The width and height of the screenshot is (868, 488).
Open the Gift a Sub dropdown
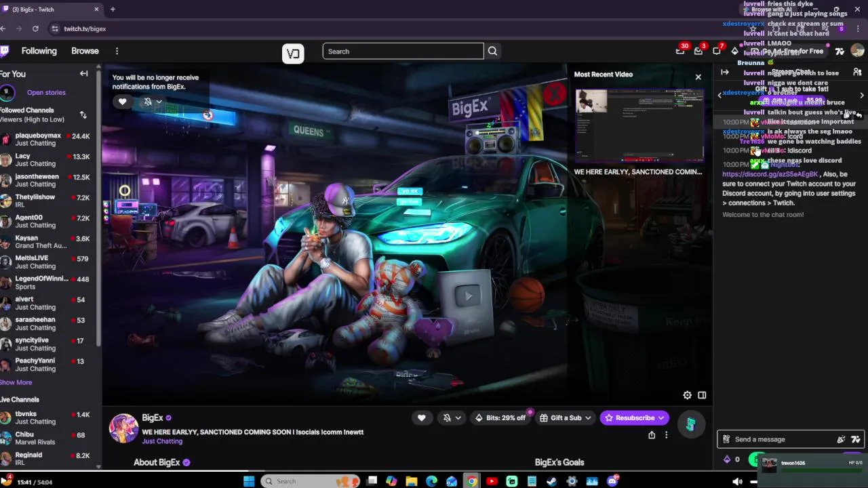coord(566,418)
